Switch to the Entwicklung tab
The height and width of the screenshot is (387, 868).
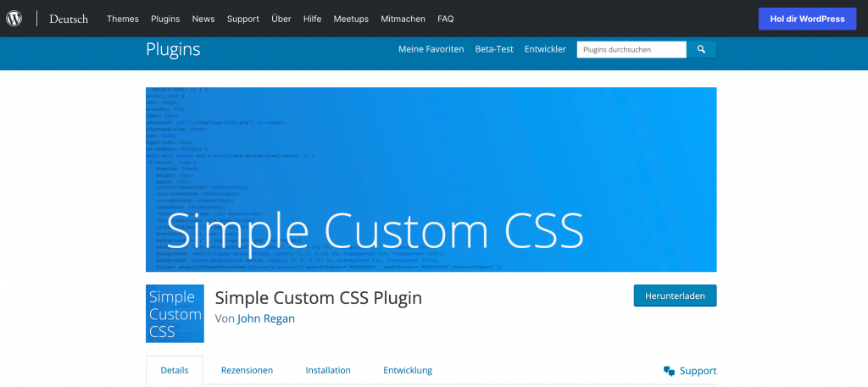pos(408,370)
